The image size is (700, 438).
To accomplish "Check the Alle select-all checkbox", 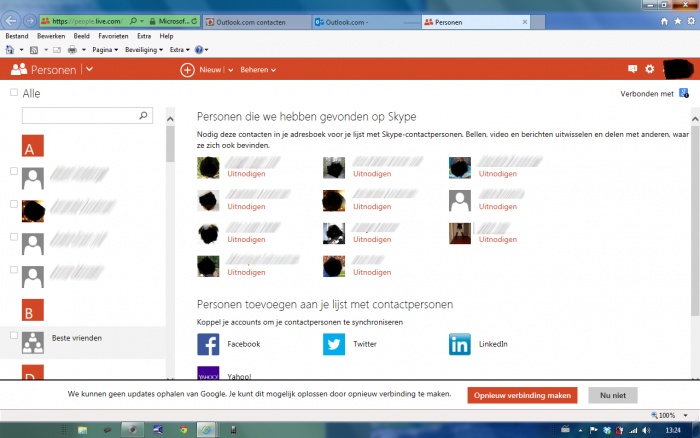I will pyautogui.click(x=14, y=92).
